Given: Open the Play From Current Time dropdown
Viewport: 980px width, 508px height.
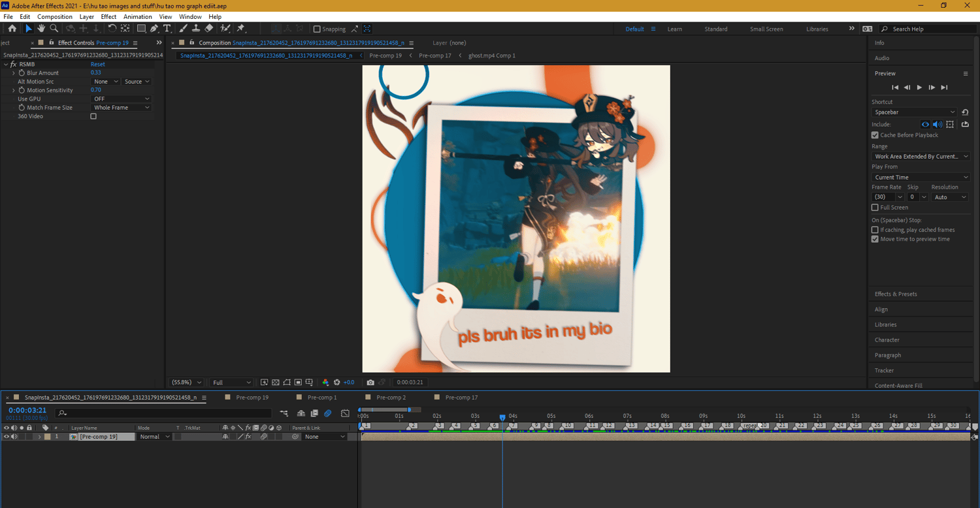Looking at the screenshot, I should tap(921, 178).
